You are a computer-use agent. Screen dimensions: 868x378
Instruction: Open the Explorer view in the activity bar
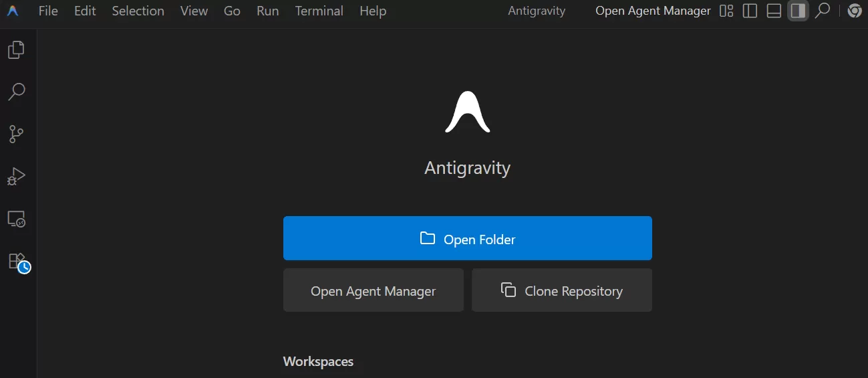[16, 50]
